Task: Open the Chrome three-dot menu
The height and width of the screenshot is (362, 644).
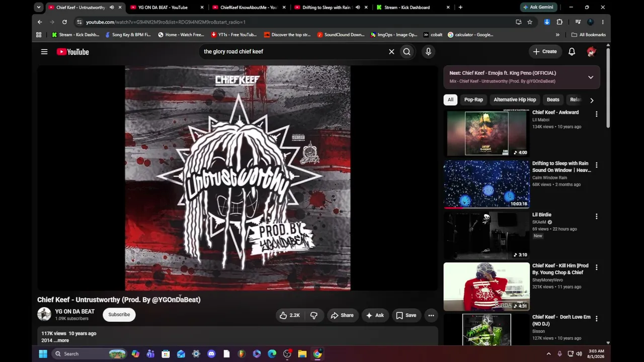Action: pos(603,22)
